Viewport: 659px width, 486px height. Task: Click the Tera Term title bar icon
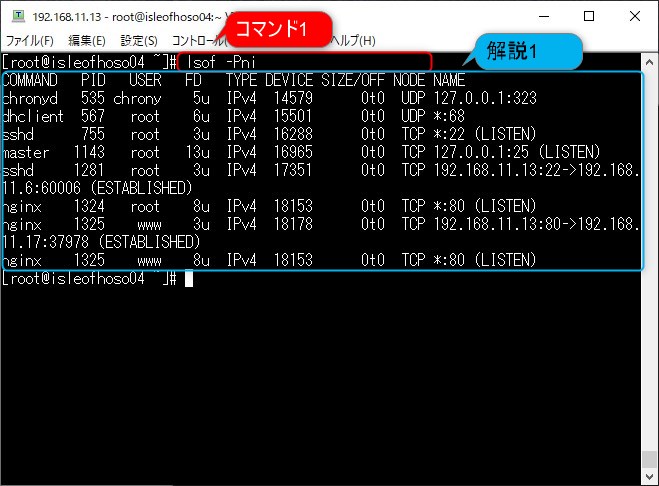(x=18, y=16)
